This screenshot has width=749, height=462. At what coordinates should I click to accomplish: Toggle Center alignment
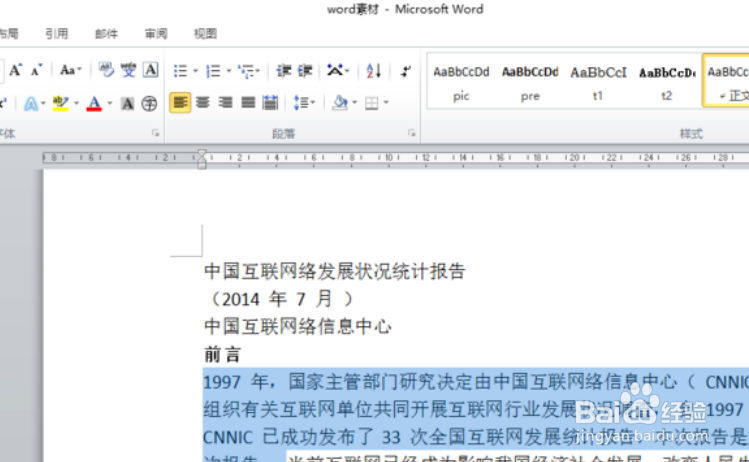(203, 102)
